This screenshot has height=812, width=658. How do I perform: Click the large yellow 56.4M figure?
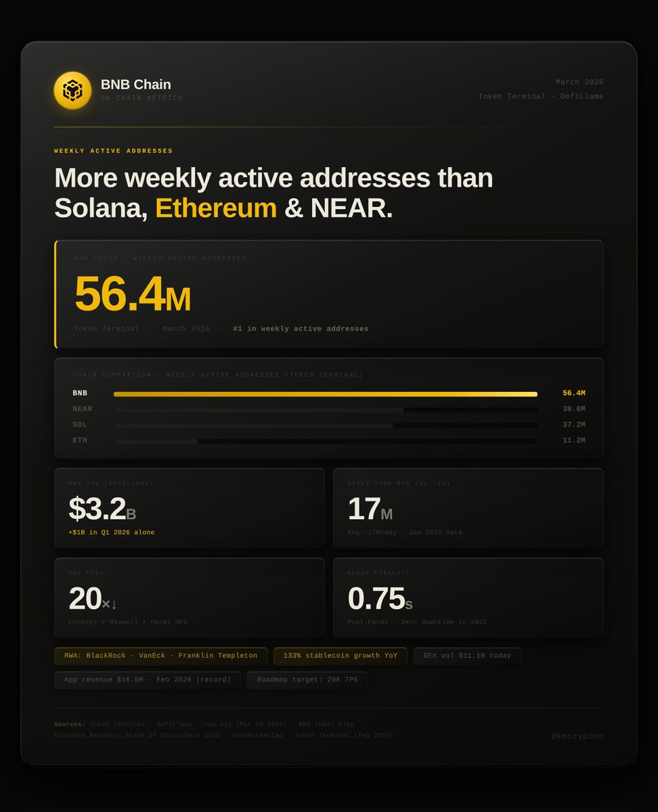(x=132, y=294)
